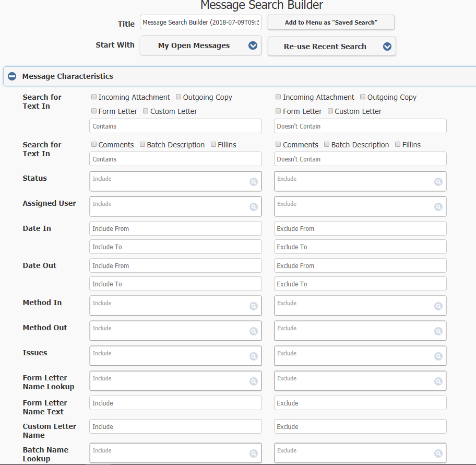Click the 'Issues' field label
The width and height of the screenshot is (476, 465).
(35, 353)
